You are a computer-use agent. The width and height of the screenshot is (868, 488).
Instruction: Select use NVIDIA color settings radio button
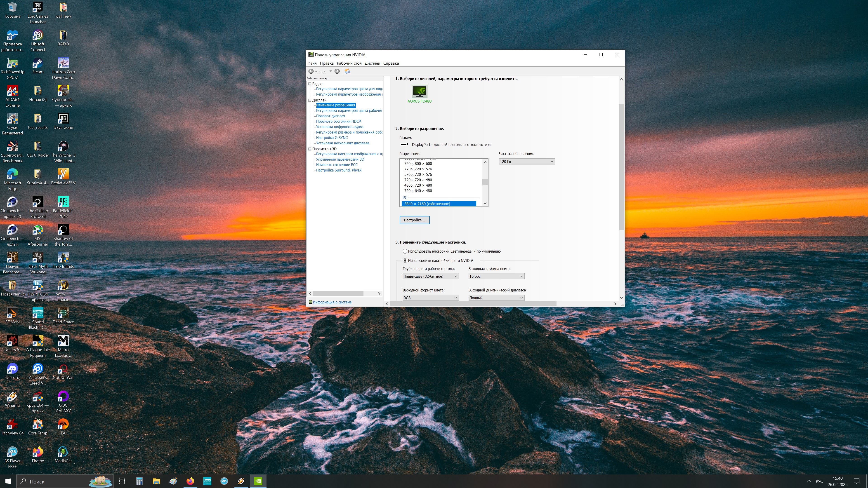coord(405,260)
